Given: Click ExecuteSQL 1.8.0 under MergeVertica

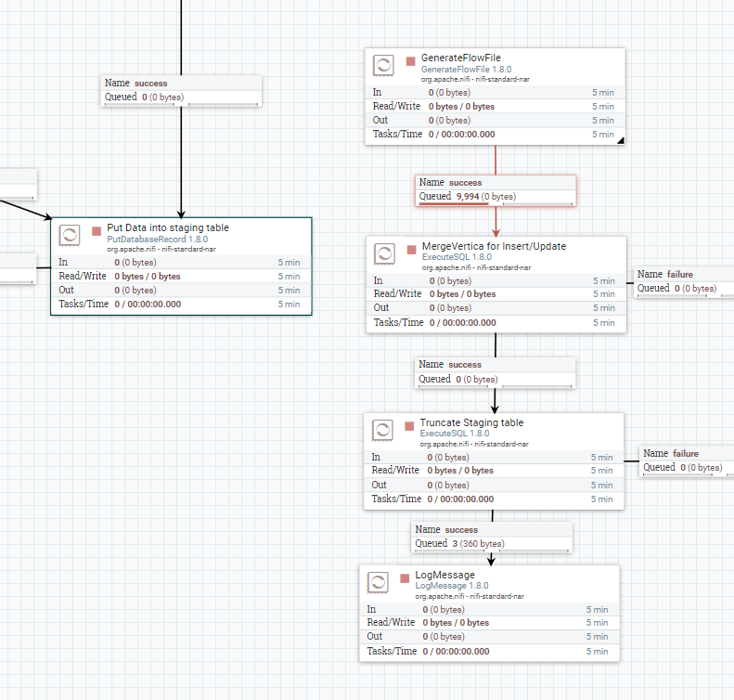Looking at the screenshot, I should (x=457, y=257).
